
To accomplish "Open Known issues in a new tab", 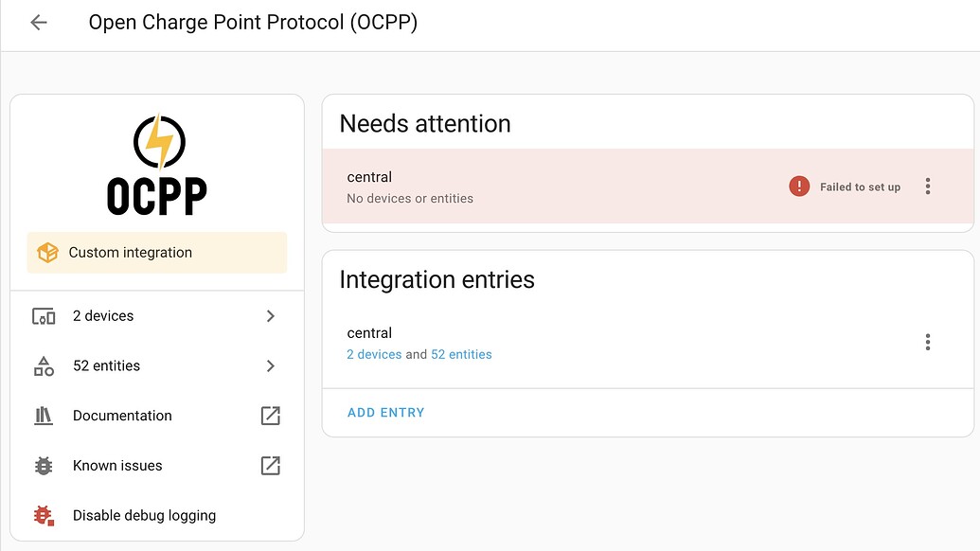I will 271,465.
